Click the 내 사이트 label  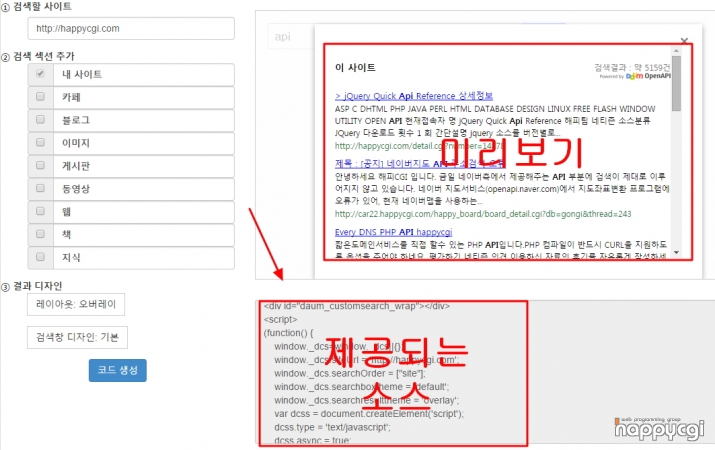point(82,74)
